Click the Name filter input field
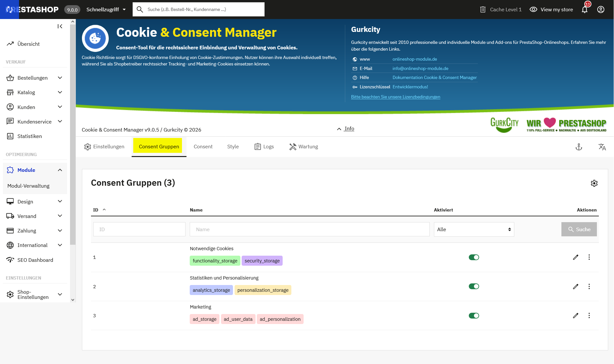The height and width of the screenshot is (364, 614). click(x=309, y=229)
